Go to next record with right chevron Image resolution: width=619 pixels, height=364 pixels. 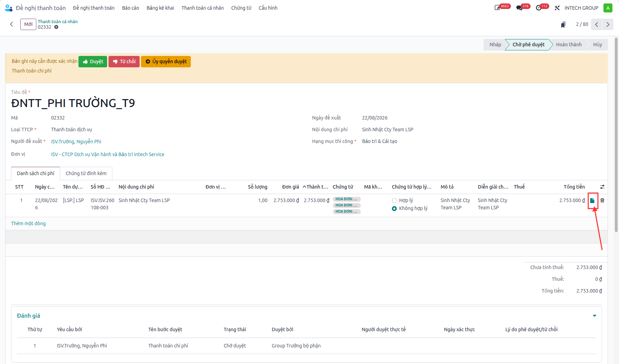(x=608, y=25)
